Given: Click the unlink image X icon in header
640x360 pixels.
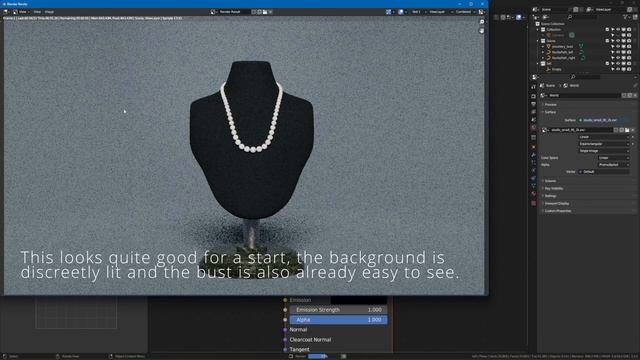Looking at the screenshot, I should pyautogui.click(x=270, y=12).
